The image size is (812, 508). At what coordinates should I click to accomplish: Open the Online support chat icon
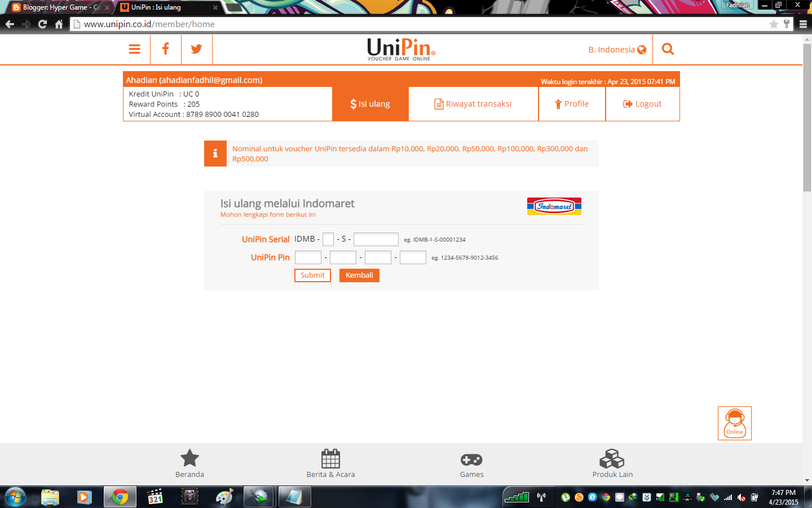click(x=735, y=423)
